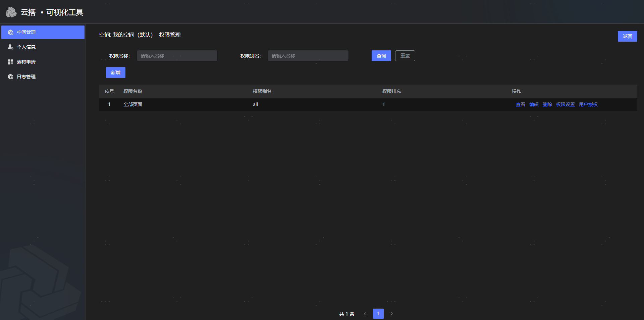644x320 pixels.
Task: Click the 新增 add button
Action: point(115,73)
